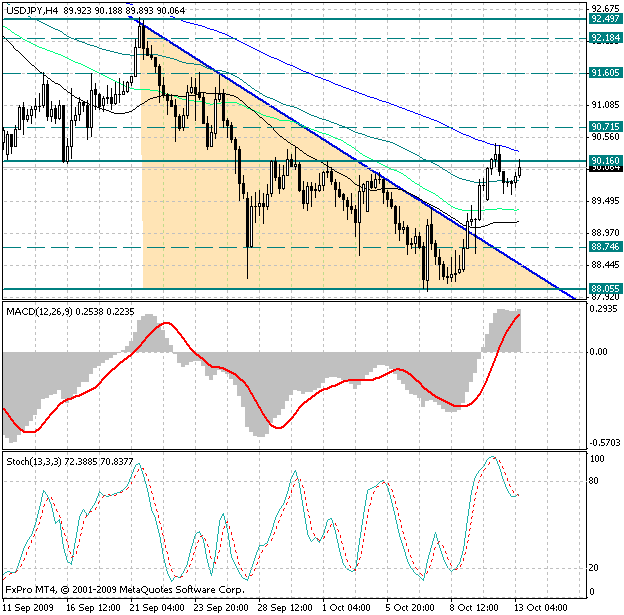Select the 90.715 price level tag
The width and height of the screenshot is (624, 615).
tap(605, 127)
